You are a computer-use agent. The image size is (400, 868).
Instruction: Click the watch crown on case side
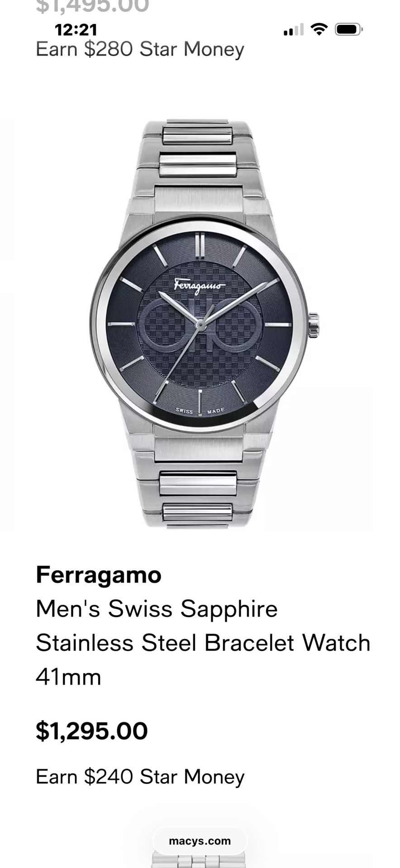click(x=314, y=325)
